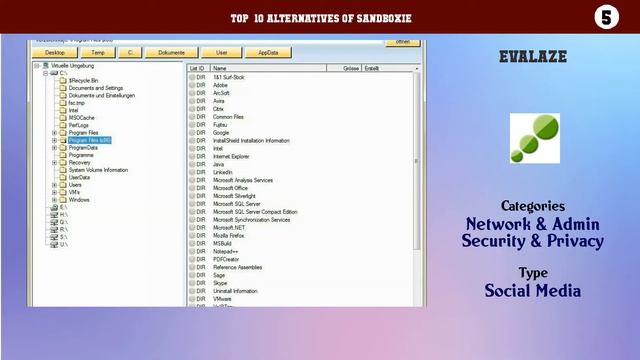
Task: Select the Microsoft Silverlight directory row
Action: pos(300,196)
